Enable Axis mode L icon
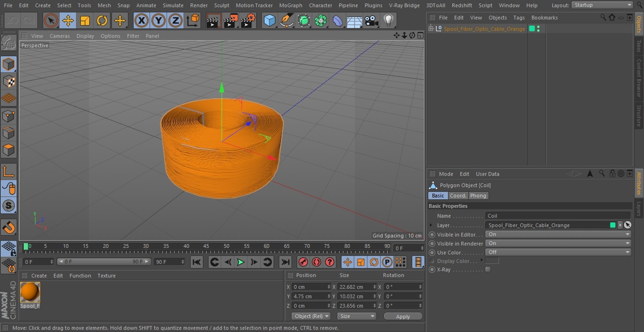Image resolution: width=644 pixels, height=332 pixels. click(x=9, y=171)
